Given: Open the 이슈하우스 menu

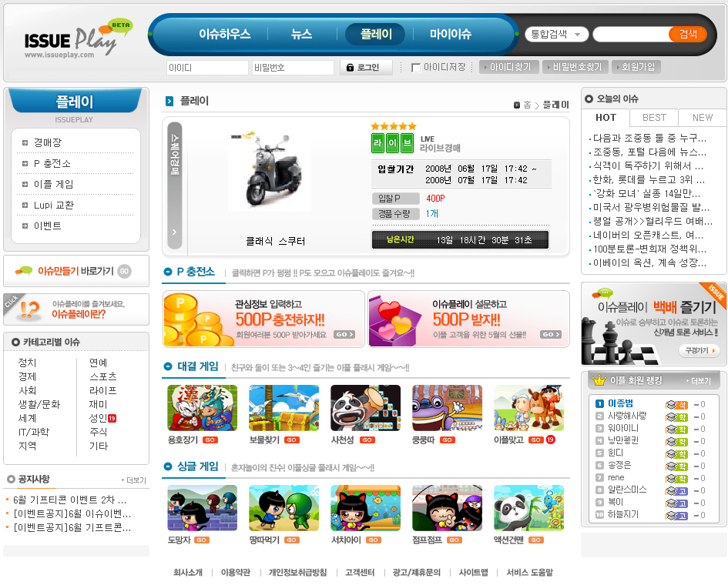Looking at the screenshot, I should (x=225, y=34).
